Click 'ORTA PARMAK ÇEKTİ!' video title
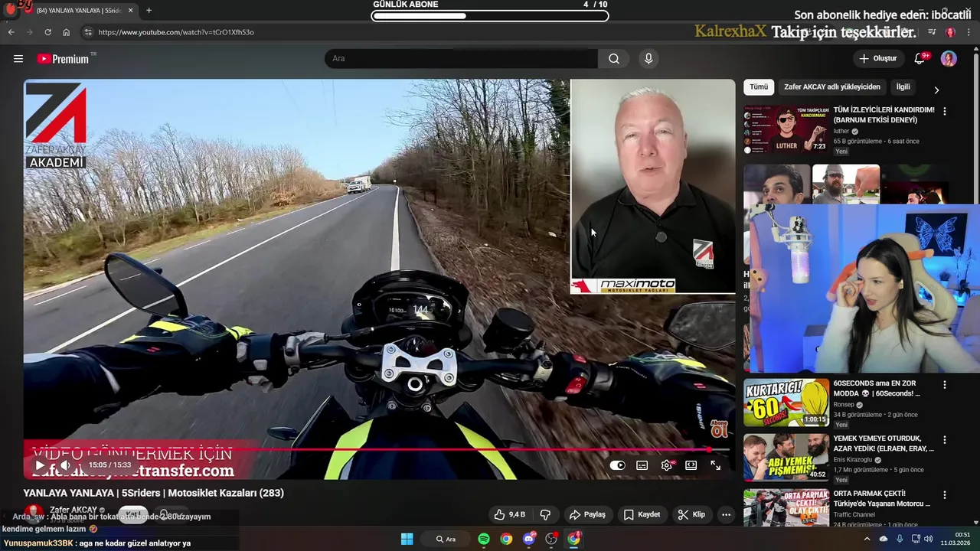The height and width of the screenshot is (551, 980). click(x=882, y=499)
